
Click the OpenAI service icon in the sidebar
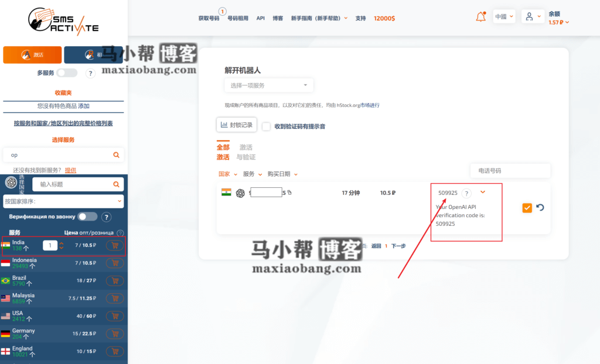pos(11,184)
